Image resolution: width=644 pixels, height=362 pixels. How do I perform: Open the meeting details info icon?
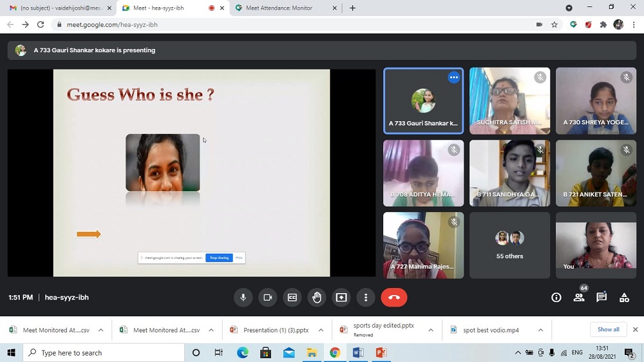[x=556, y=298]
